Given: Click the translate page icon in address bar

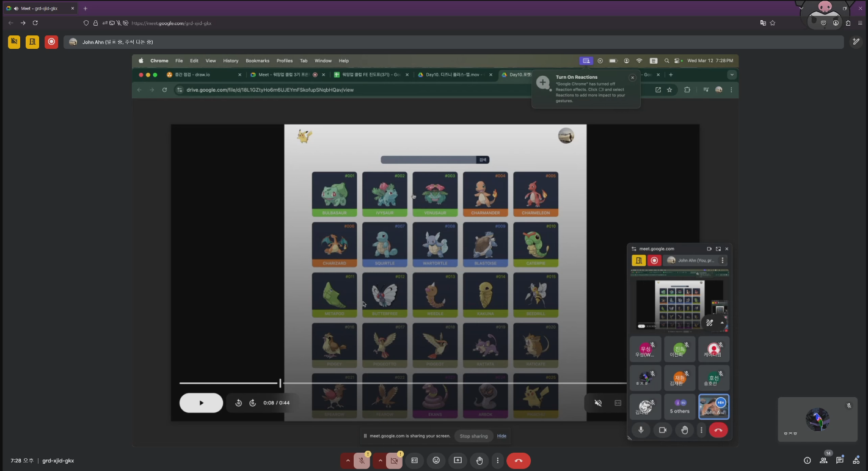Looking at the screenshot, I should pyautogui.click(x=763, y=23).
